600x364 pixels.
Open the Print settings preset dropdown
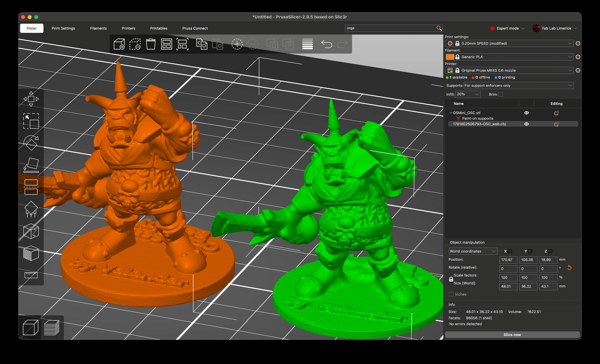[509, 43]
